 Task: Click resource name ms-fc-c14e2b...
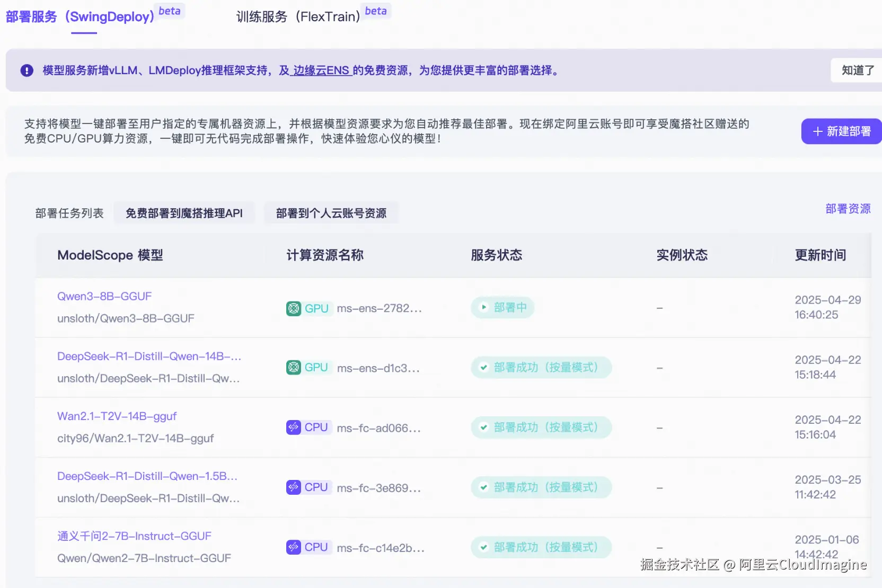381,547
